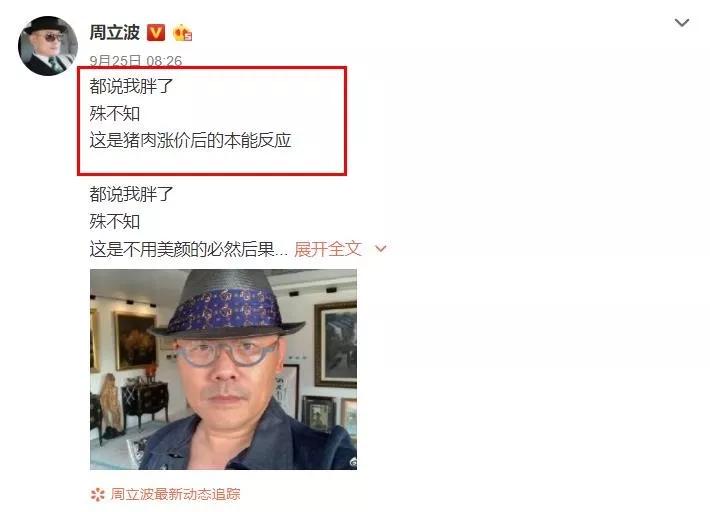This screenshot has height=512, width=710.
Task: Click the boxed line 这是猪肉涨价后的本能反应
Action: click(190, 140)
